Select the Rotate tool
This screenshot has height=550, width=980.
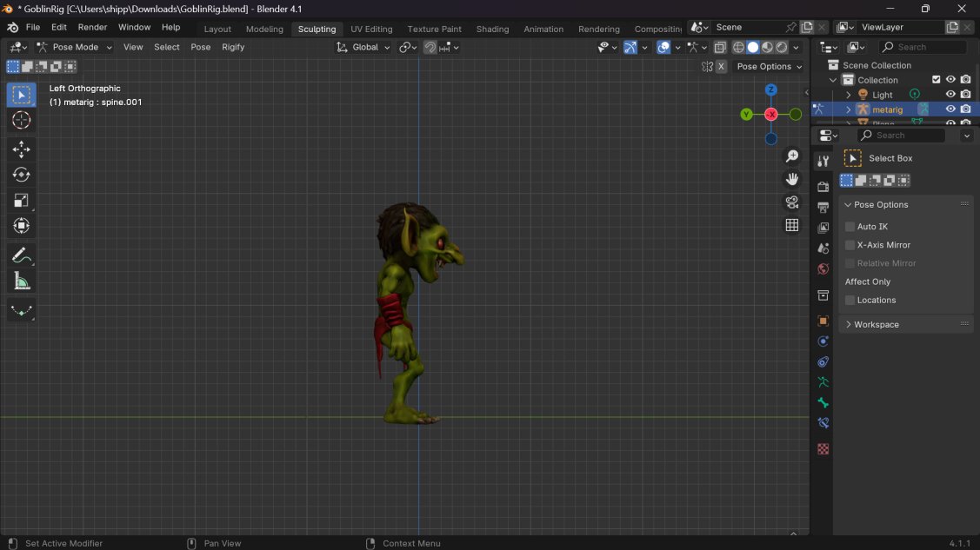(x=22, y=176)
